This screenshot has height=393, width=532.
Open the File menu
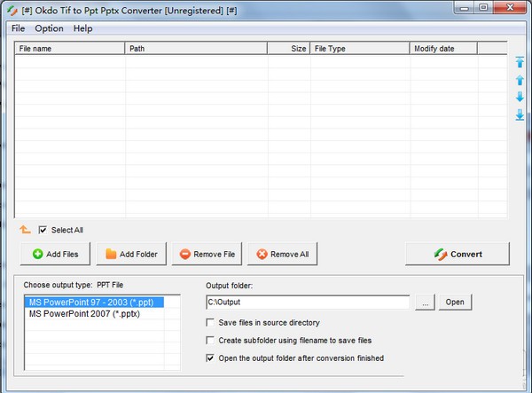pyautogui.click(x=18, y=28)
